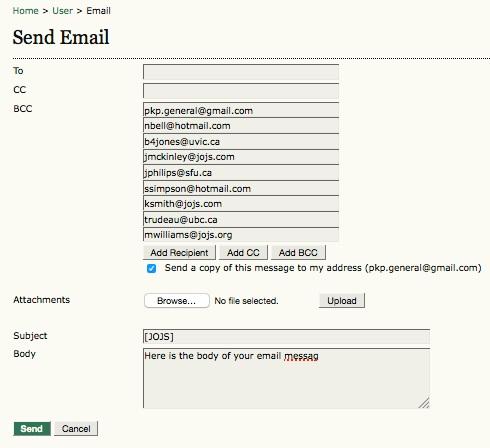Click the Home breadcrumb link
Viewport: 490px width, 448px height.
(25, 11)
